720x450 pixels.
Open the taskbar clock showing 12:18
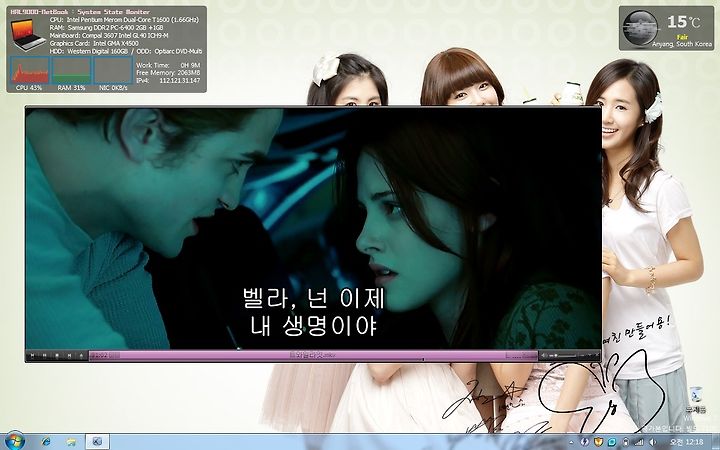[686, 442]
